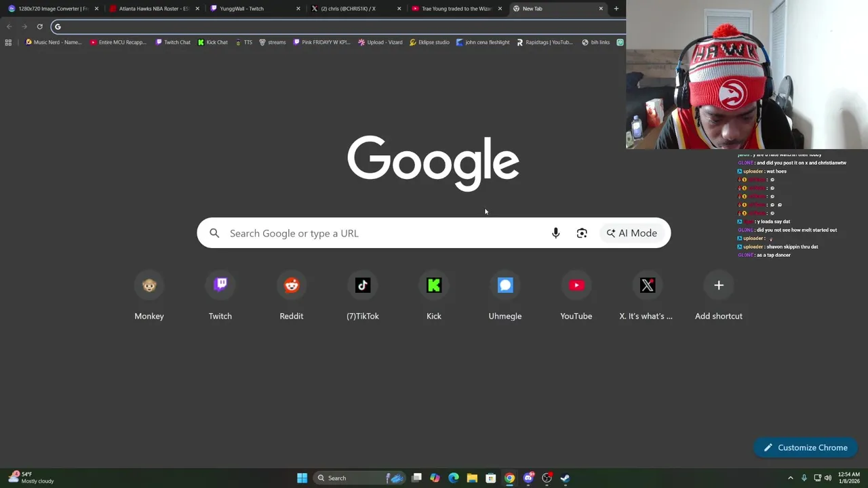Viewport: 868px width, 488px height.
Task: Open Copilot app from taskbar
Action: [435, 478]
